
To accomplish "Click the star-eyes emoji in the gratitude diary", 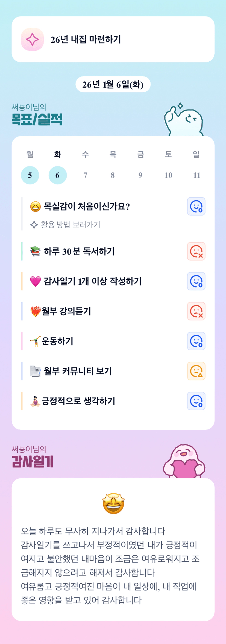I will click(113, 504).
